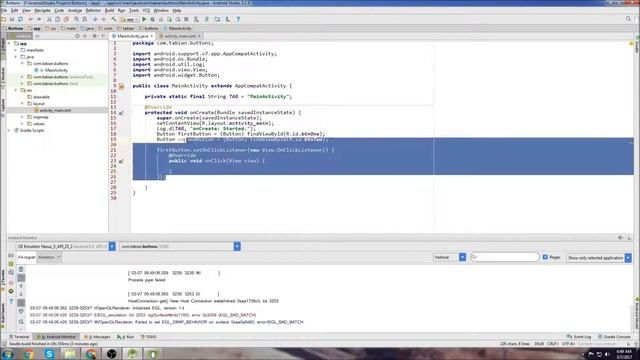Click the UTF-8 encoding in status bar
The height and width of the screenshot is (360, 640).
point(568,344)
